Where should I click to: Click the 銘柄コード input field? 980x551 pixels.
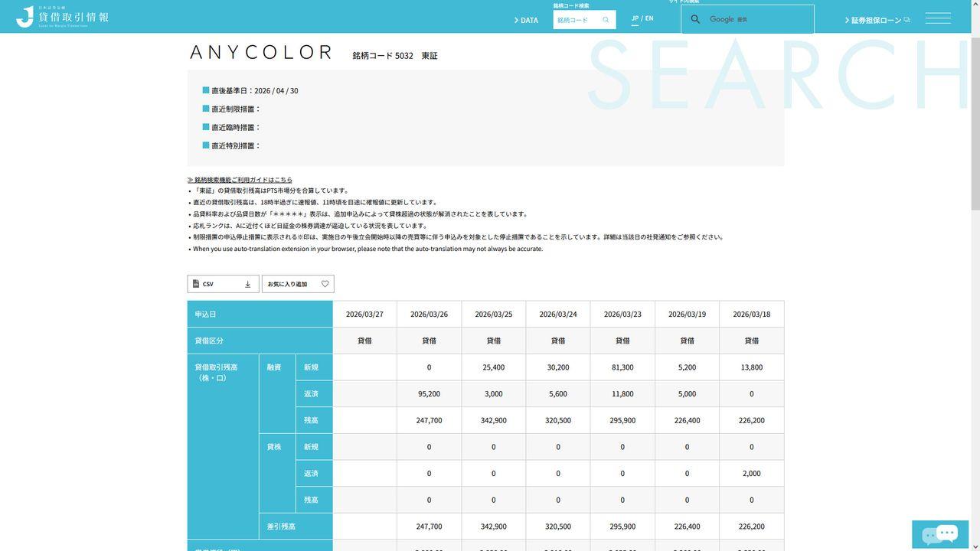pos(576,20)
